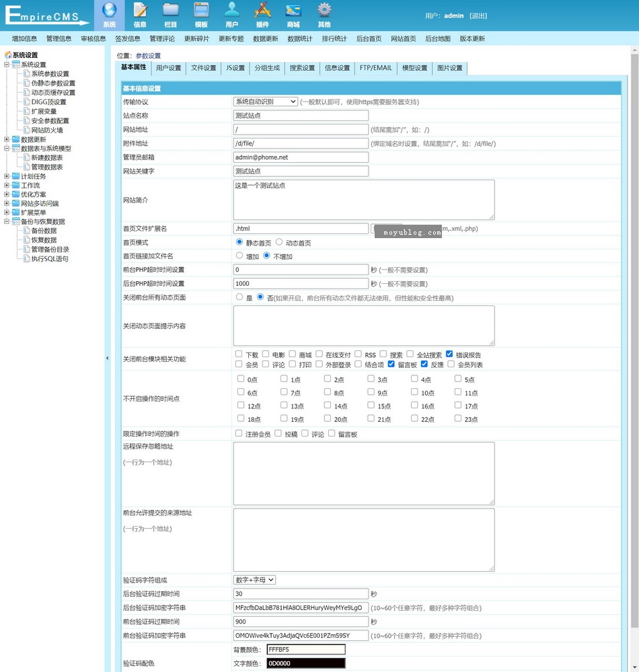This screenshot has width=639, height=672.
Task: Check the 注册会员 checkbox
Action: (239, 433)
